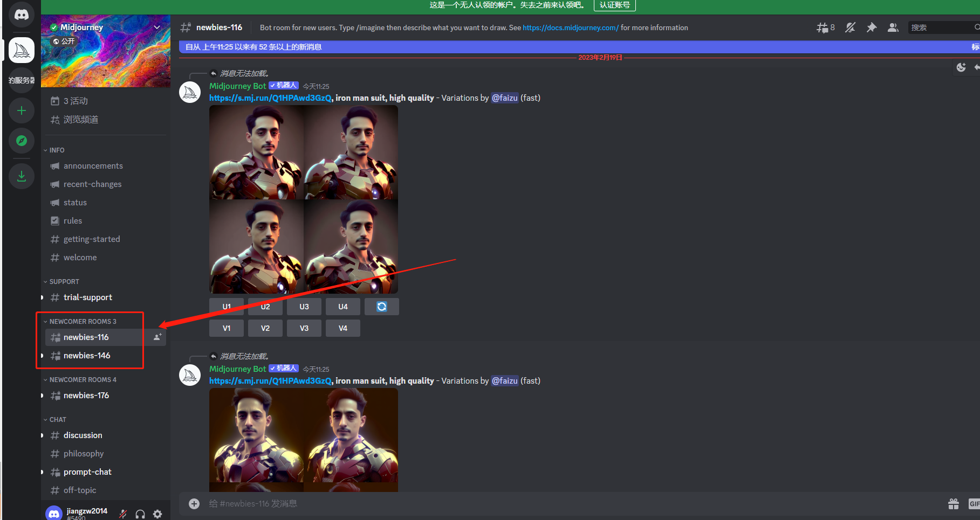Click @faizu mention in first message
980x520 pixels.
point(505,98)
